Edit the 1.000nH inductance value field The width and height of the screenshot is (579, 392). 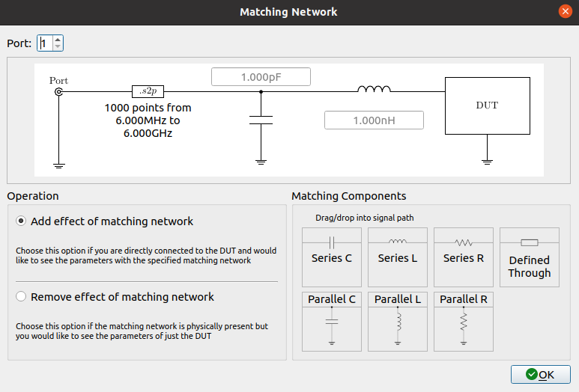tap(374, 120)
